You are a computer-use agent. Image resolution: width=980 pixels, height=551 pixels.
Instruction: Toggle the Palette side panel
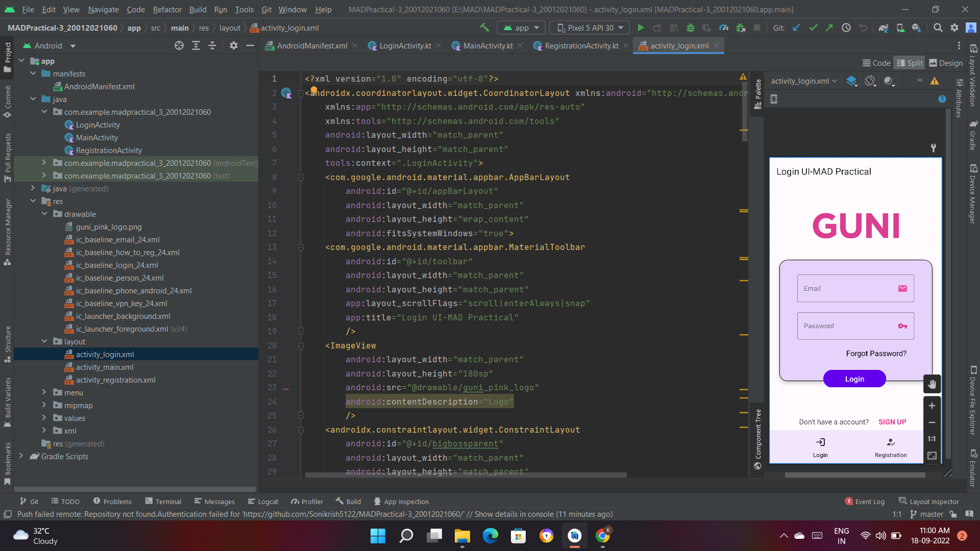pos(758,94)
